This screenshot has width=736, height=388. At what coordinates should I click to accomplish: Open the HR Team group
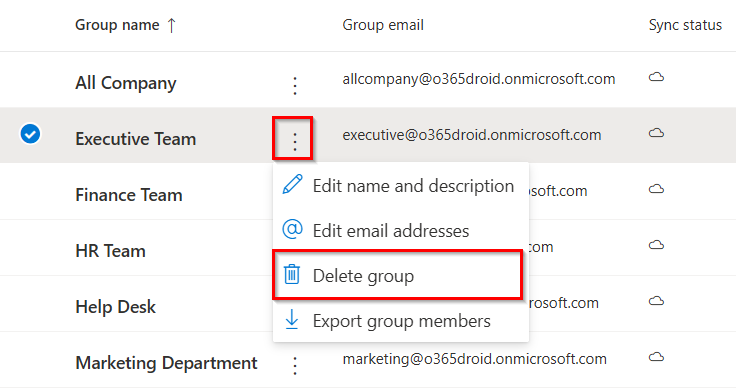click(x=111, y=251)
